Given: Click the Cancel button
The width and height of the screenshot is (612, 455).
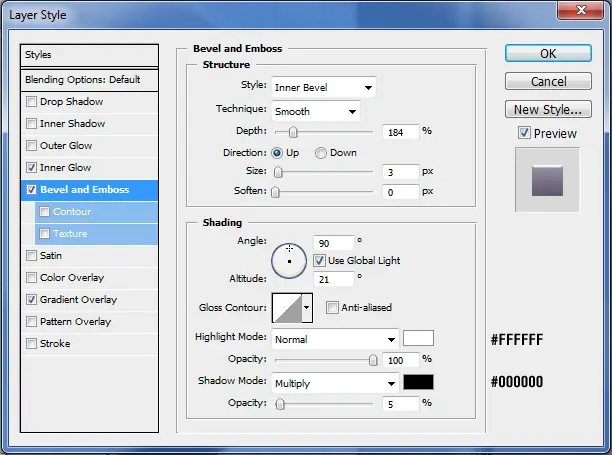Looking at the screenshot, I should [x=548, y=82].
